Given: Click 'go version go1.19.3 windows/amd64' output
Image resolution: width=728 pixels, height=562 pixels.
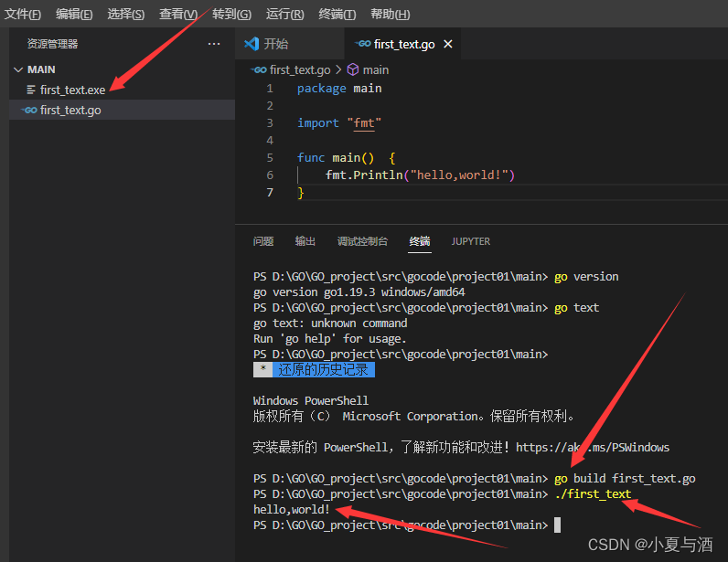Looking at the screenshot, I should point(359,292).
